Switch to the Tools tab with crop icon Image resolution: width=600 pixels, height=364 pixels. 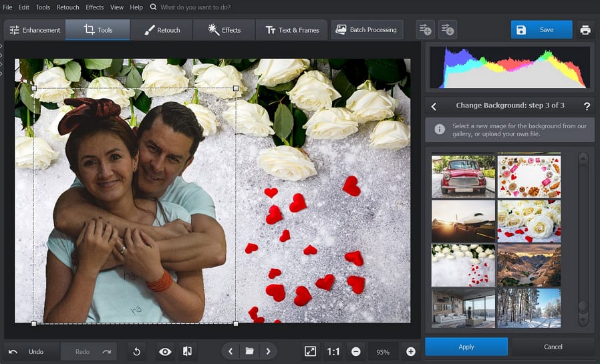click(x=98, y=30)
